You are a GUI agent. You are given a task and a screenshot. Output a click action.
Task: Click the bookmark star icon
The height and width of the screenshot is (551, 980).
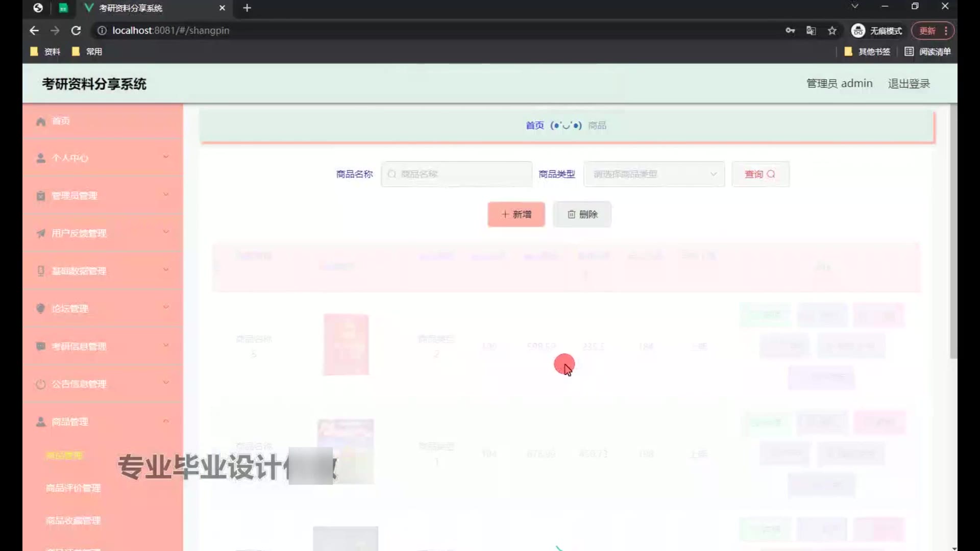(832, 31)
